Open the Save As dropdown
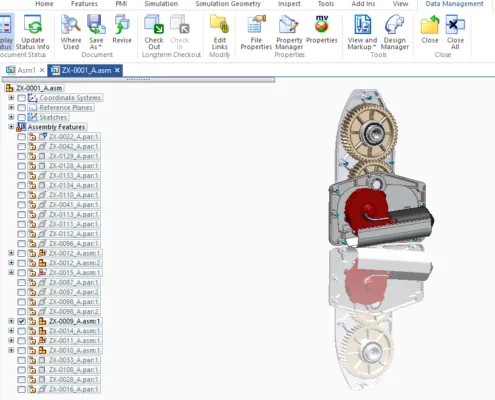The height and width of the screenshot is (400, 495). point(96,47)
